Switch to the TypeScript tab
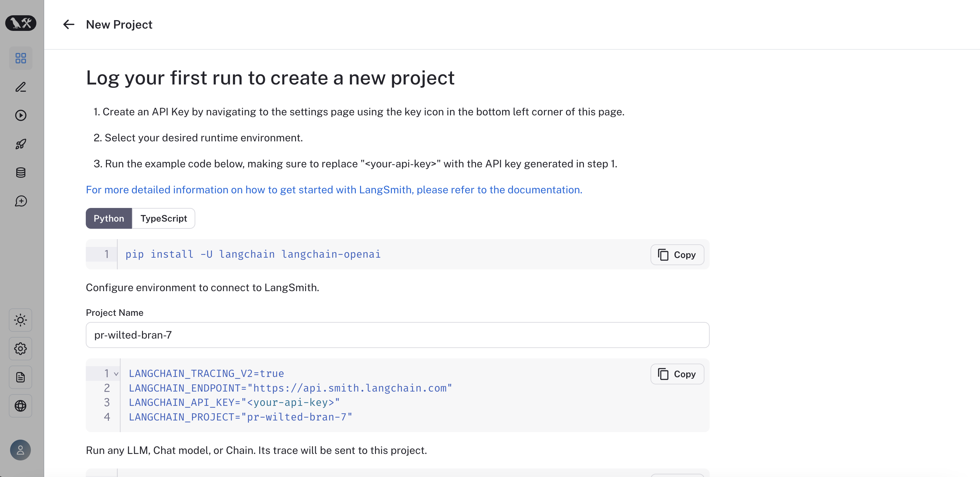 (163, 218)
